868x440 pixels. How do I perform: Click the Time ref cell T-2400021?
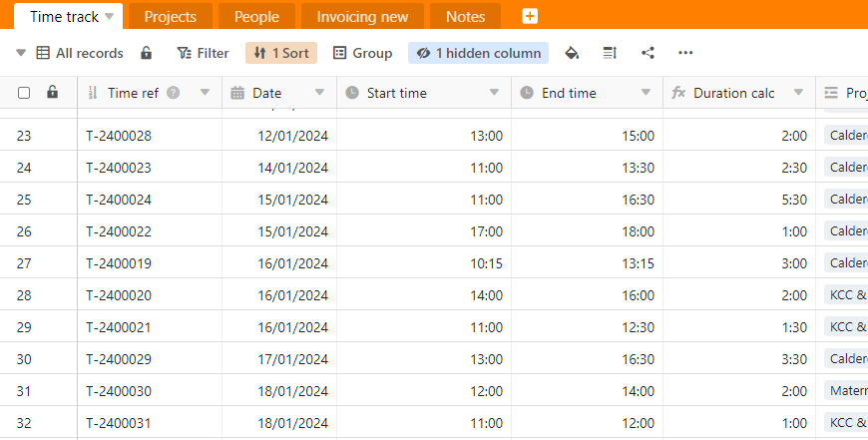[x=150, y=327]
